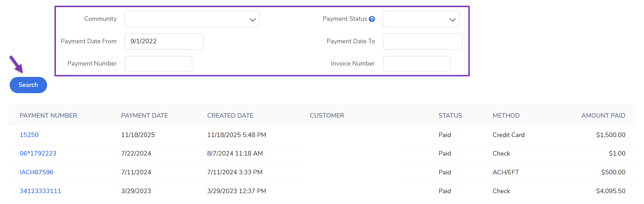Sort by Payment Number column header
The image size is (644, 204).
(x=48, y=116)
